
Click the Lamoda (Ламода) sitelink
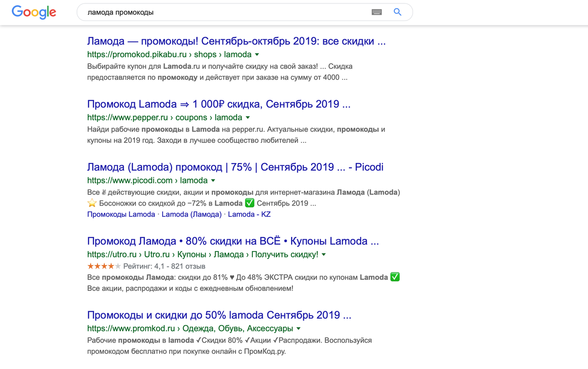[x=191, y=214]
